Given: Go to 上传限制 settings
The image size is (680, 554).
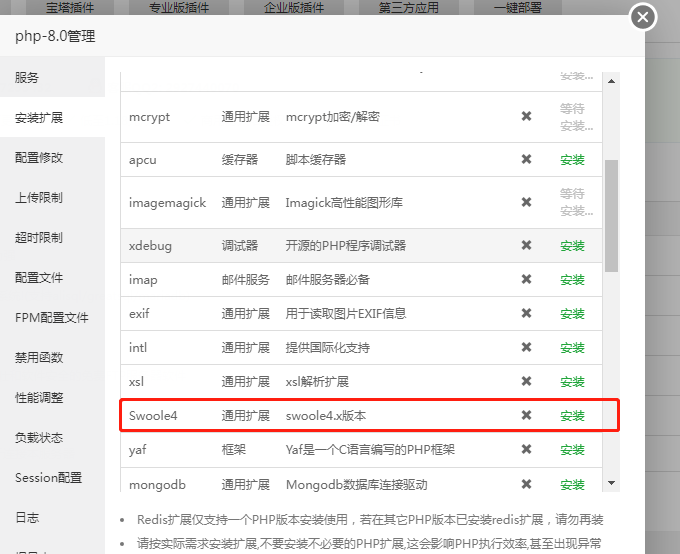Looking at the screenshot, I should [52, 197].
